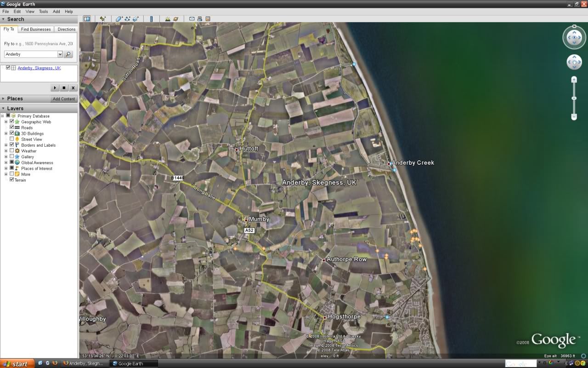The width and height of the screenshot is (588, 368).
Task: Open the ruler measurement tool
Action: point(152,19)
